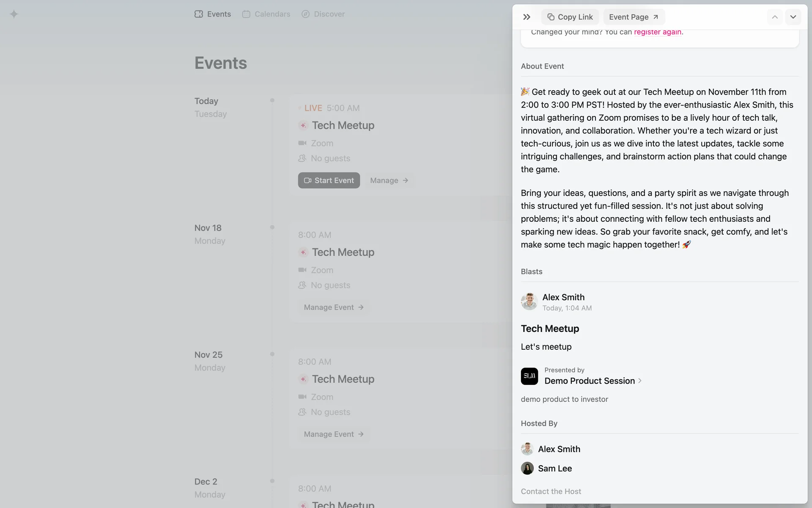This screenshot has width=812, height=508.
Task: Open Manage Event for Nov 18 meetup
Action: pos(333,307)
